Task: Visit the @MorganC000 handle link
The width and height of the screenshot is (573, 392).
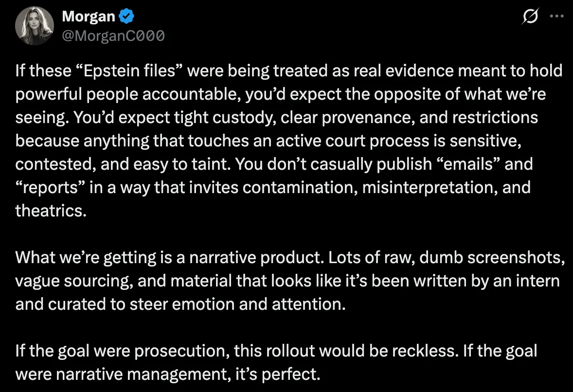Action: coord(113,36)
